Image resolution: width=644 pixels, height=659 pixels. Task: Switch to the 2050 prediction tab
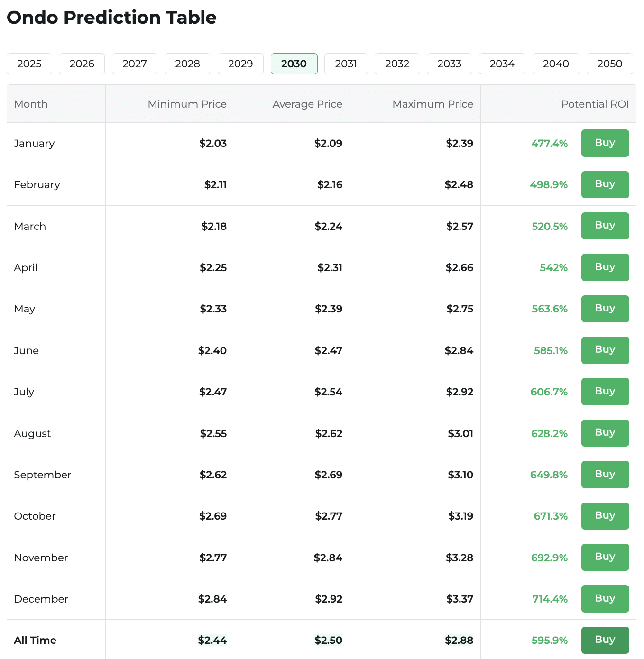coord(610,64)
